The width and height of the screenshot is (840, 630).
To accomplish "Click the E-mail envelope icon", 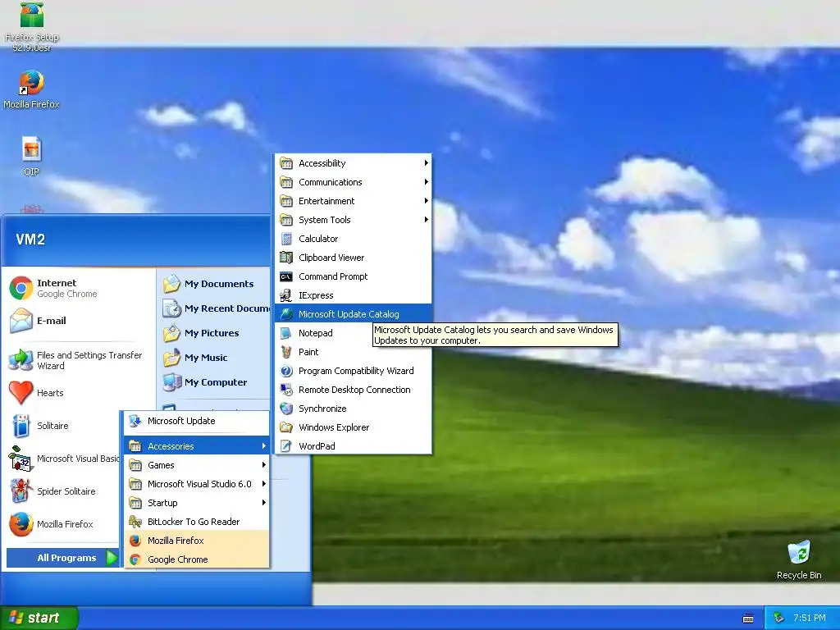I will [21, 321].
